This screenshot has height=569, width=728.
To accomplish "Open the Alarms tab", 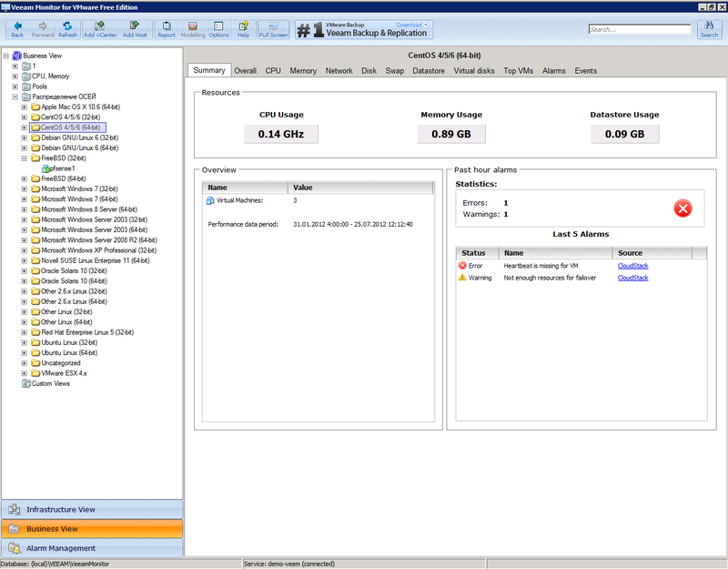I will pos(554,71).
